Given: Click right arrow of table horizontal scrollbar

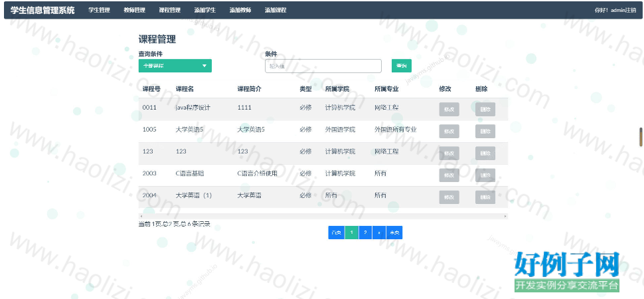Looking at the screenshot, I should [x=505, y=216].
